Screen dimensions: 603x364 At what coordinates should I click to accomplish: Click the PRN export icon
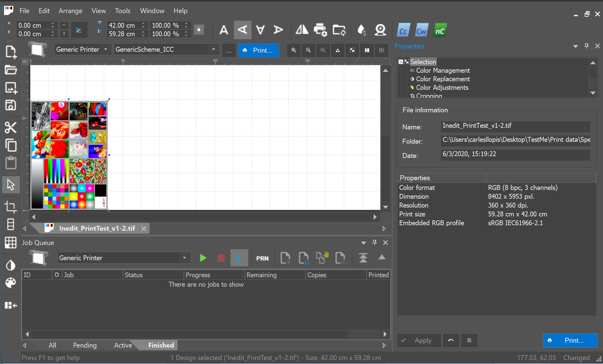[262, 258]
